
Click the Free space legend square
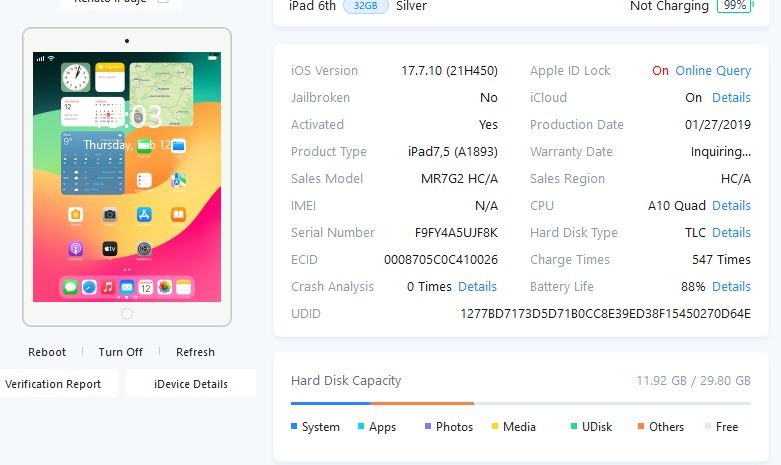click(x=708, y=426)
